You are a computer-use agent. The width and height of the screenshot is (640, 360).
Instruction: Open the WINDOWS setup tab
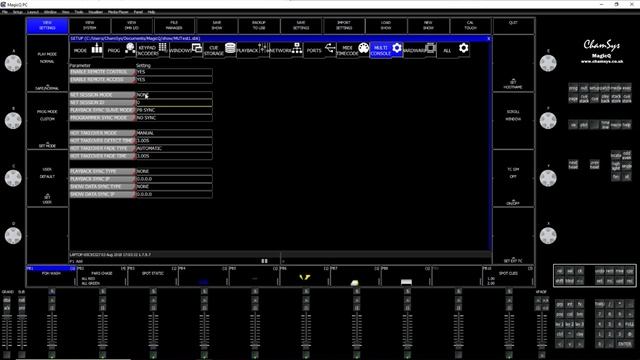(186, 50)
